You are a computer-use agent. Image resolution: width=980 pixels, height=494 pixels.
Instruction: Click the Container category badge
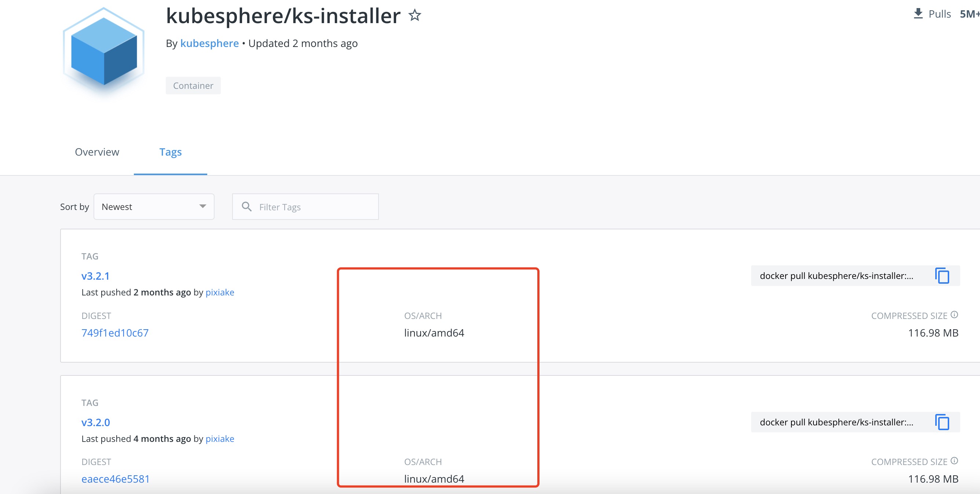coord(193,85)
